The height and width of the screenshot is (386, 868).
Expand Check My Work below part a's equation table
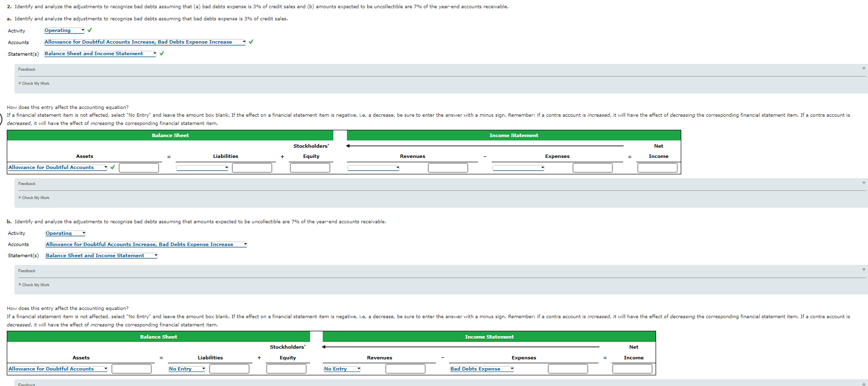click(34, 198)
